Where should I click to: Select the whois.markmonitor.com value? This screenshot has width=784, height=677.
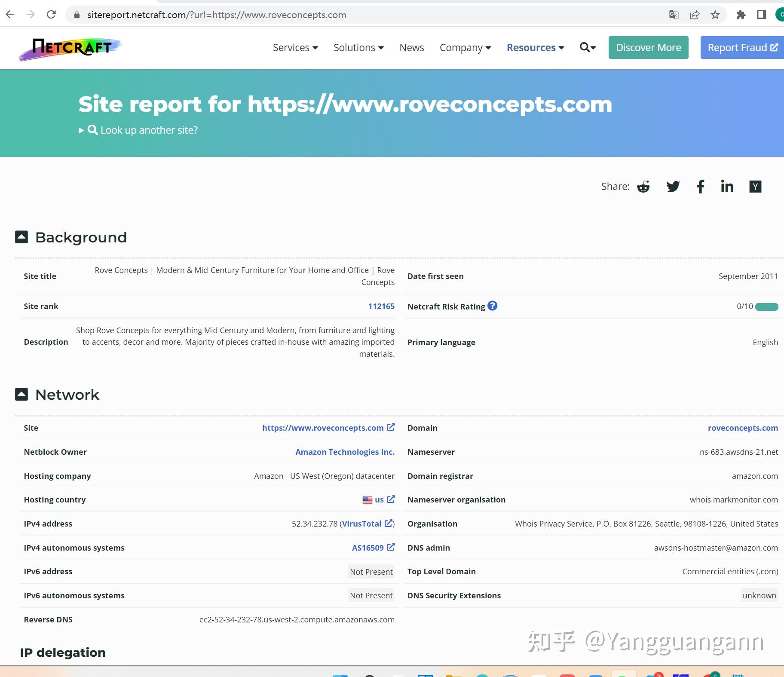pyautogui.click(x=734, y=500)
